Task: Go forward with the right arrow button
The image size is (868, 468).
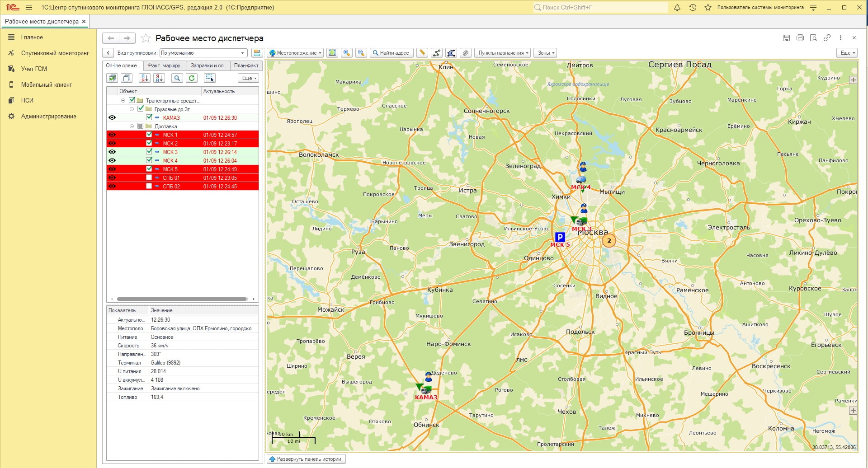Action: pyautogui.click(x=127, y=38)
